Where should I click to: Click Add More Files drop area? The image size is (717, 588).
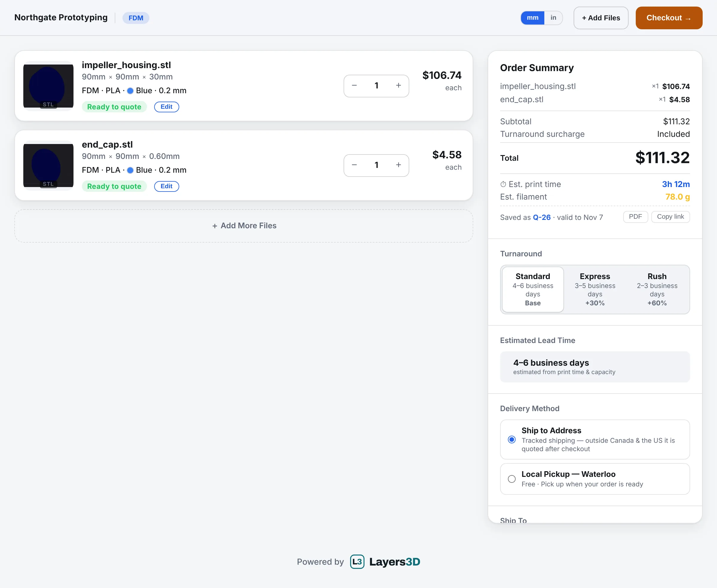243,226
